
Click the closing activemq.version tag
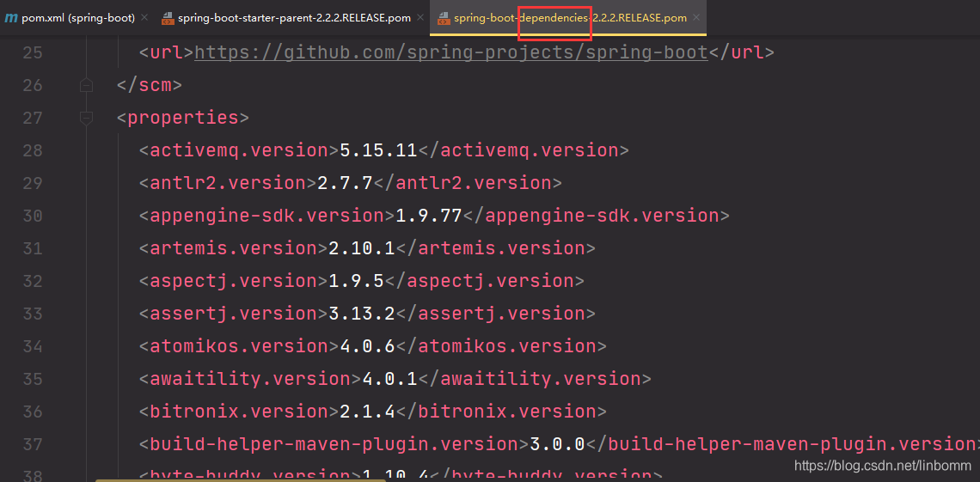click(x=524, y=149)
